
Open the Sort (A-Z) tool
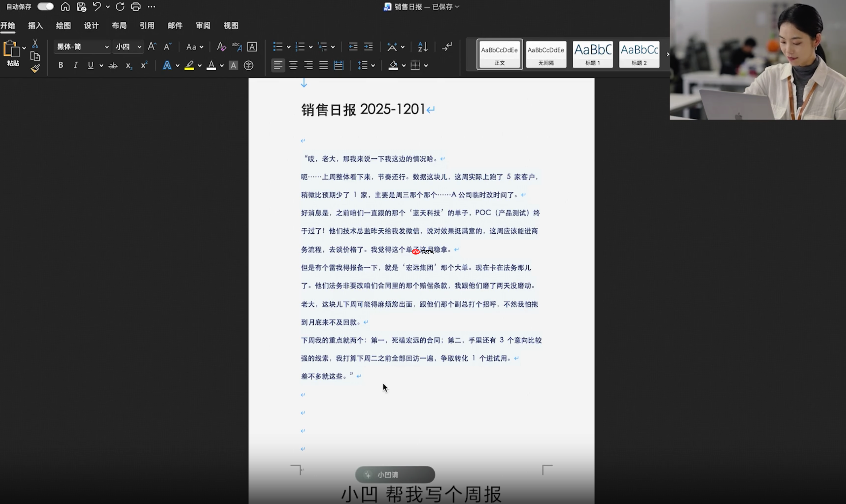tap(422, 46)
